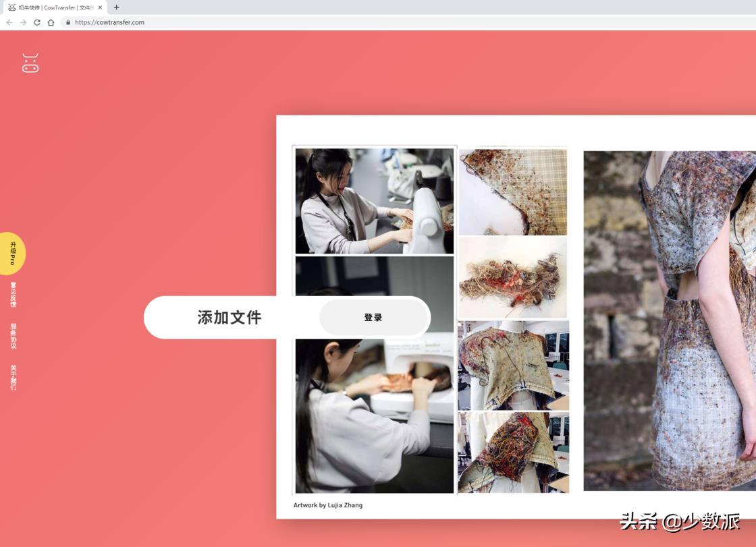Click the 'Artwork by Lujia Zhang' credit

[x=327, y=505]
